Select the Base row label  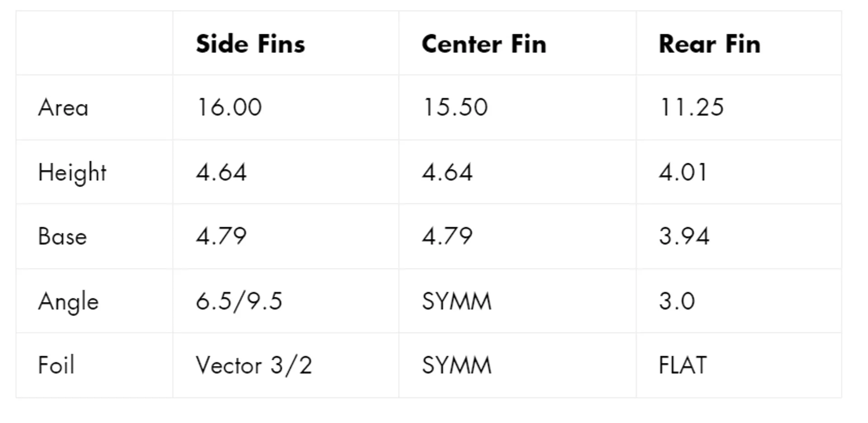pyautogui.click(x=62, y=236)
